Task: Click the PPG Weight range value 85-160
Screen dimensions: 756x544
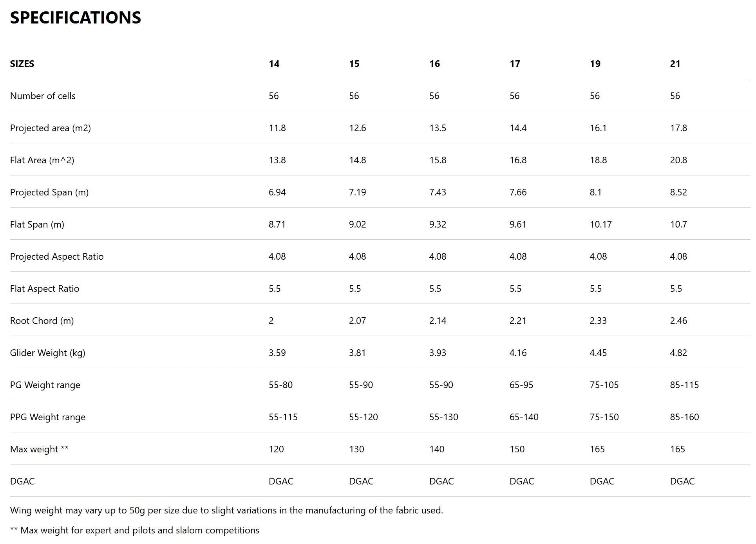Action: click(x=684, y=417)
